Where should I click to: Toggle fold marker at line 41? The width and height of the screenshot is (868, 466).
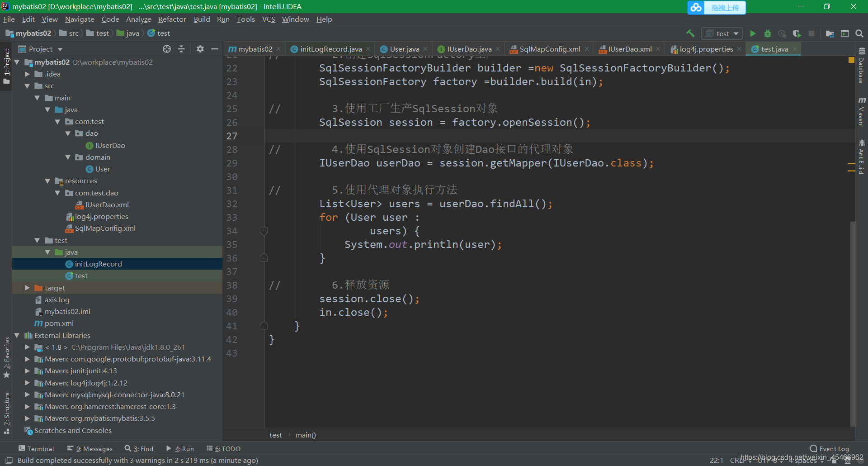coord(264,325)
